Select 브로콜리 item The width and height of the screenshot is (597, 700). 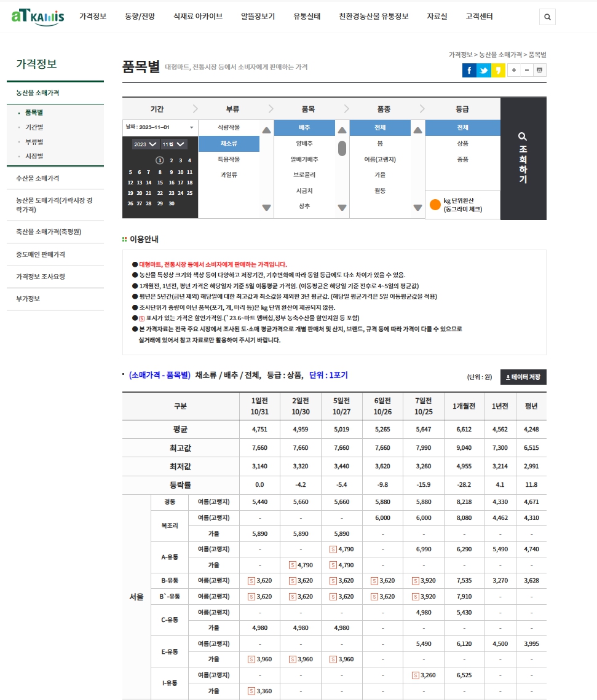tap(304, 175)
